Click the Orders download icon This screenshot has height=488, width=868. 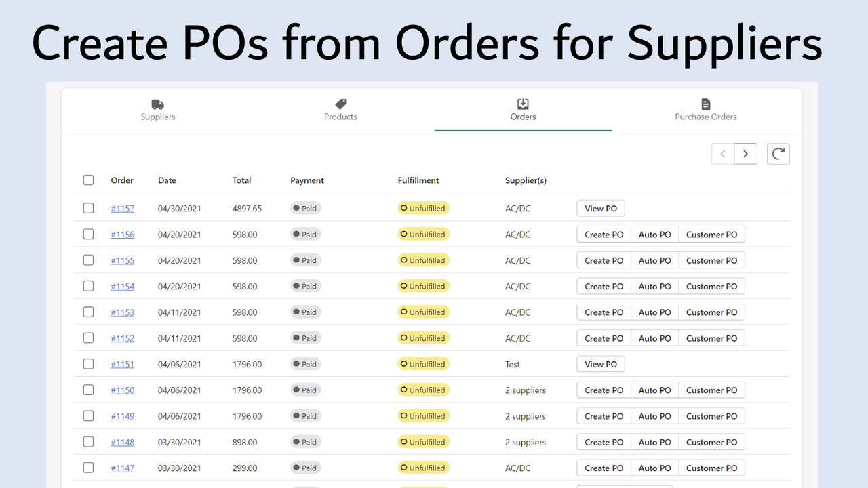pyautogui.click(x=522, y=102)
